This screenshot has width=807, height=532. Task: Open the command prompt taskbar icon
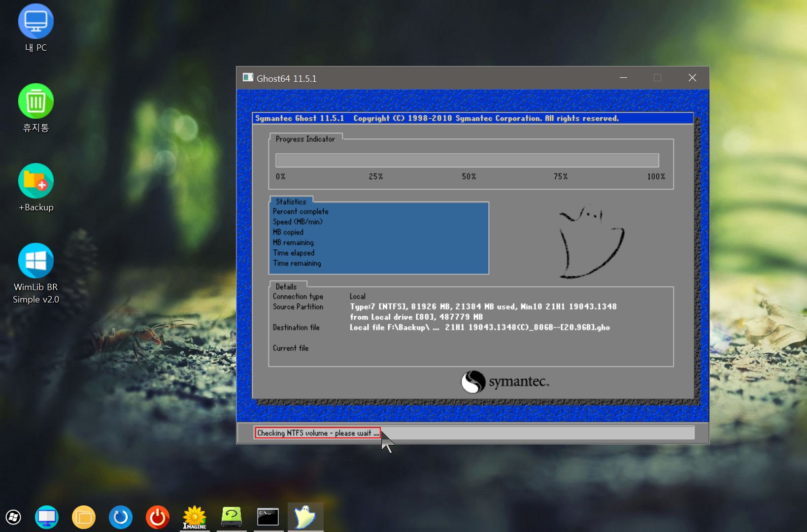point(268,517)
